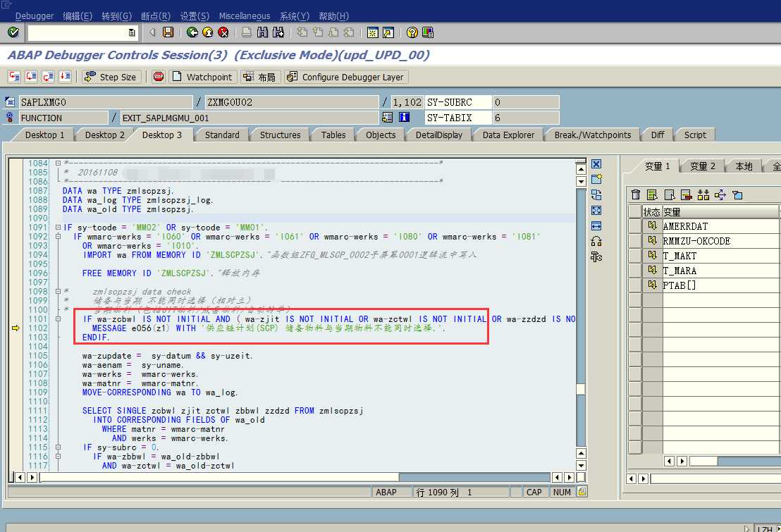The width and height of the screenshot is (781, 532).
Task: Switch to the Desktop 1 tab
Action: (x=44, y=135)
